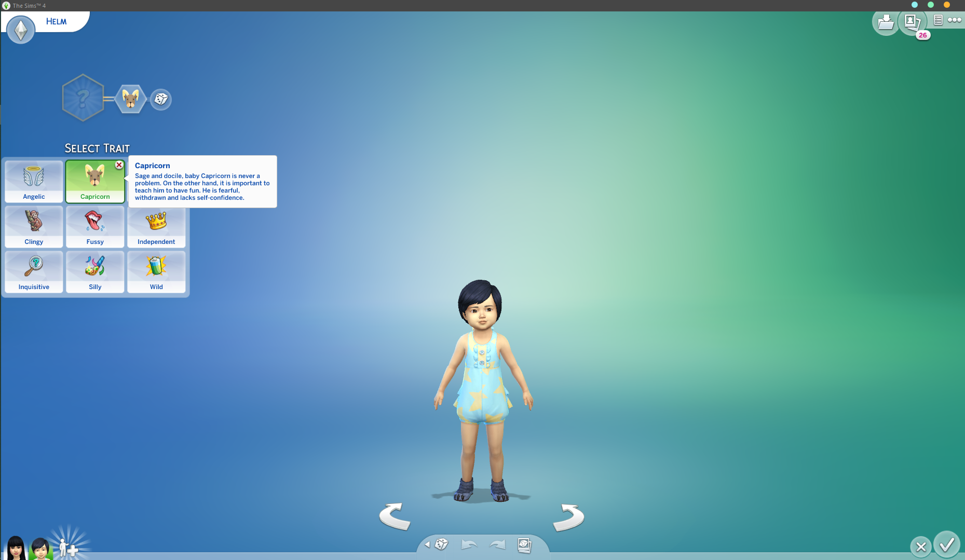Remove Capricorn trait with red X
Viewport: 965px width, 560px height.
(119, 165)
